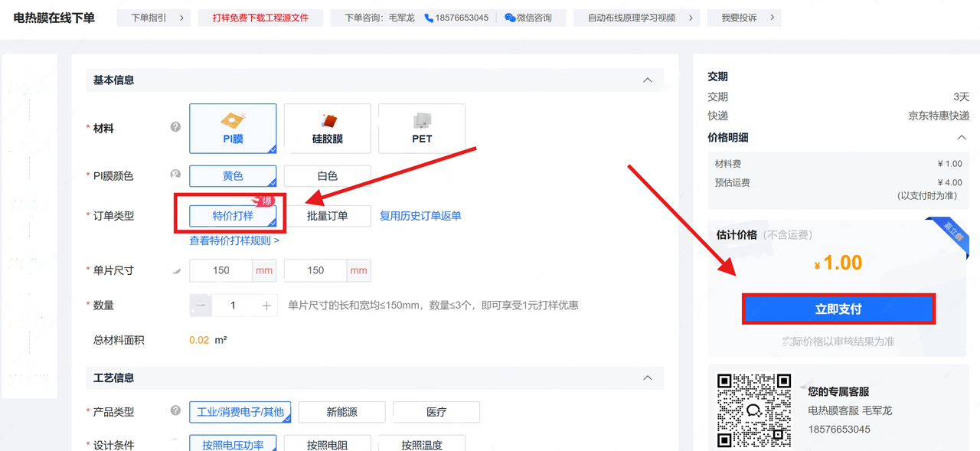Open 自动布线原理学习视频 menu item
The width and height of the screenshot is (980, 451).
[x=636, y=18]
